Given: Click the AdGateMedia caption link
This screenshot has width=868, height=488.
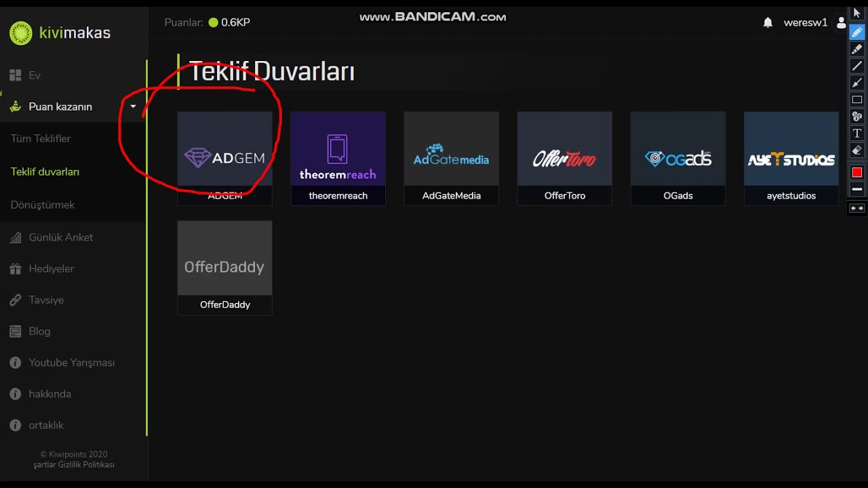Looking at the screenshot, I should coord(452,196).
